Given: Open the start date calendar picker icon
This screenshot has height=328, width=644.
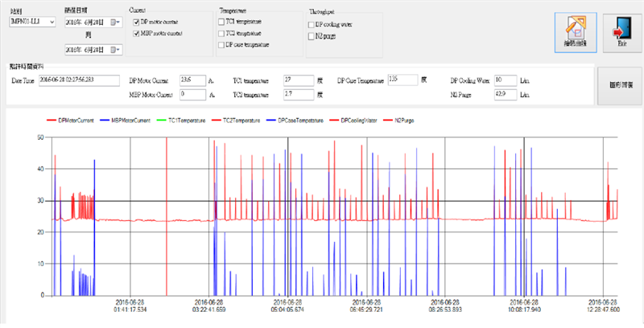Looking at the screenshot, I should tap(114, 22).
